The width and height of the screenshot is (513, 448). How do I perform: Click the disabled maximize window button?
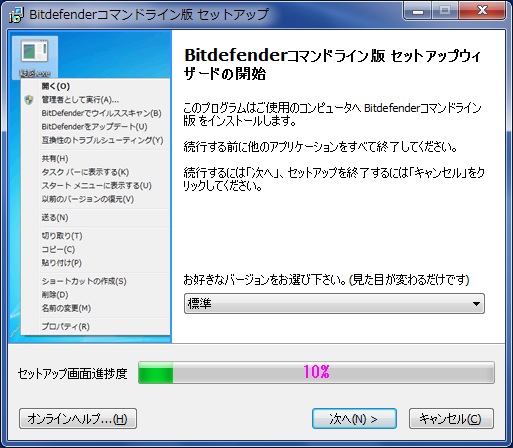pyautogui.click(x=445, y=11)
